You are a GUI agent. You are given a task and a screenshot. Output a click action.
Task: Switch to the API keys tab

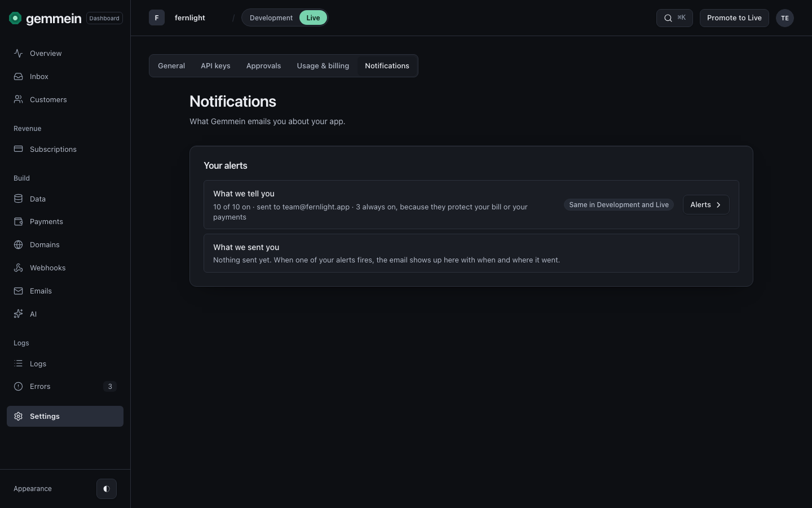215,66
